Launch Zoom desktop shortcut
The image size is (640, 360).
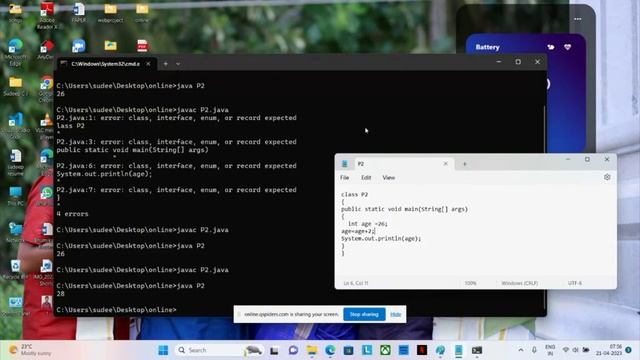[x=78, y=46]
